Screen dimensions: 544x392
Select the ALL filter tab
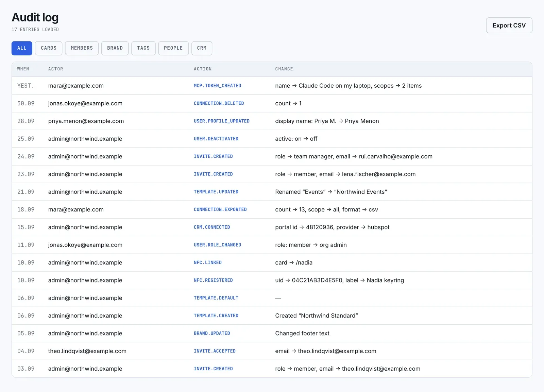tap(22, 48)
